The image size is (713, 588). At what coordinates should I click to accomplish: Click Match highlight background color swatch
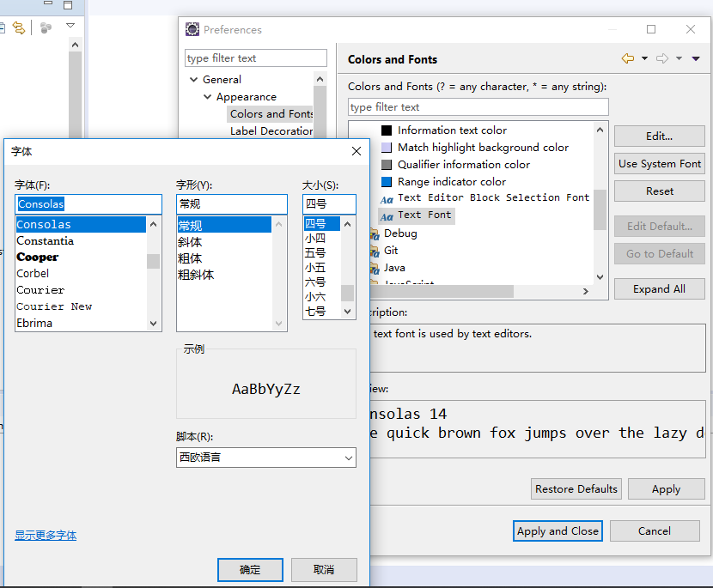pos(387,148)
